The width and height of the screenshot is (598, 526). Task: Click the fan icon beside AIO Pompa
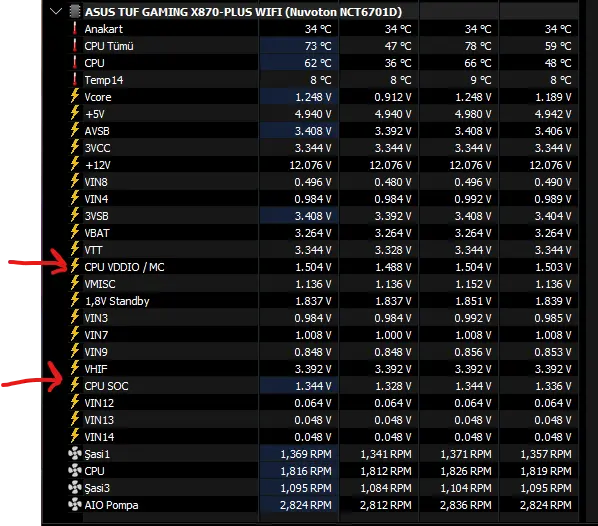click(75, 505)
